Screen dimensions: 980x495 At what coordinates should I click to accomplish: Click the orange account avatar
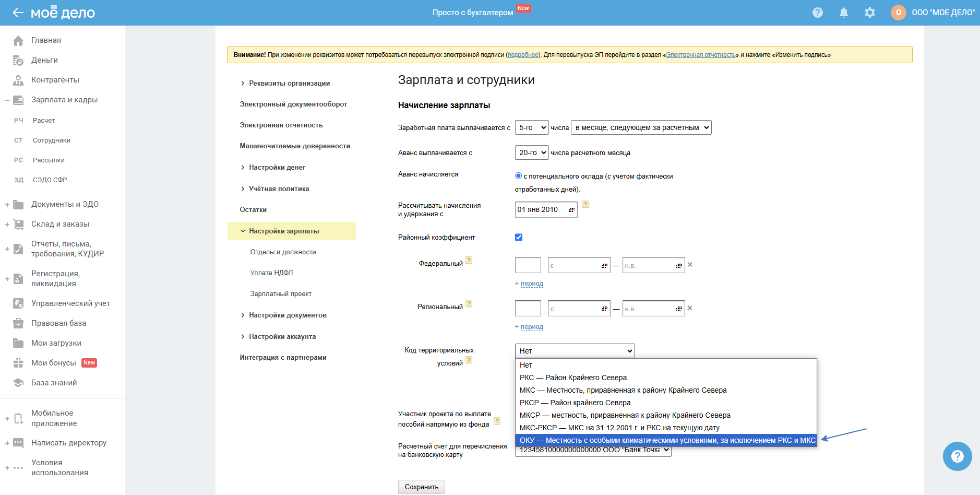point(899,13)
